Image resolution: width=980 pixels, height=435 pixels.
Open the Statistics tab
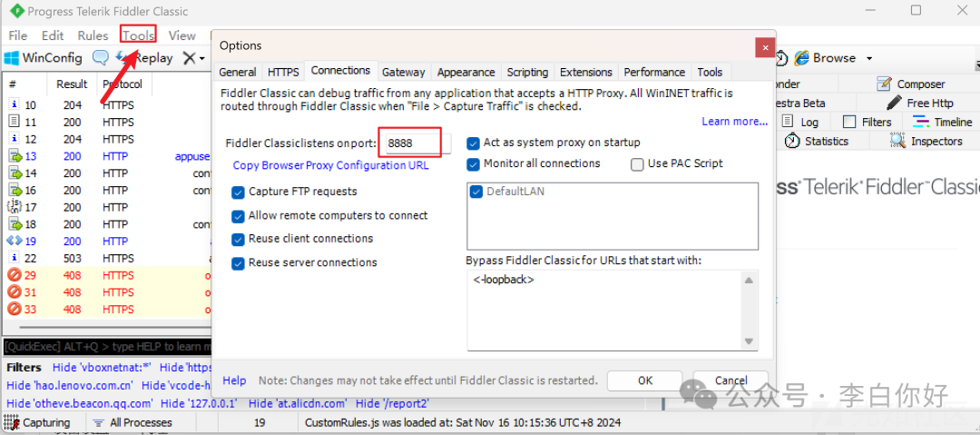coord(817,141)
